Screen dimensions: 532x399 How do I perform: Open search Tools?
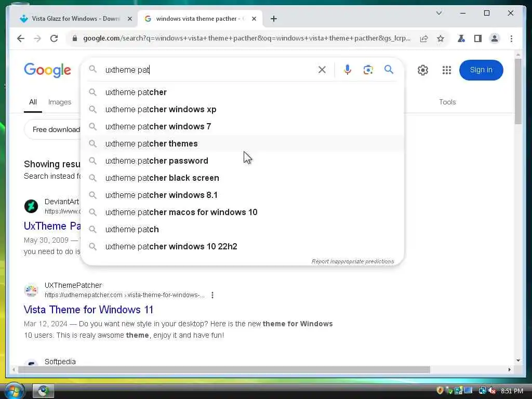[x=447, y=102]
